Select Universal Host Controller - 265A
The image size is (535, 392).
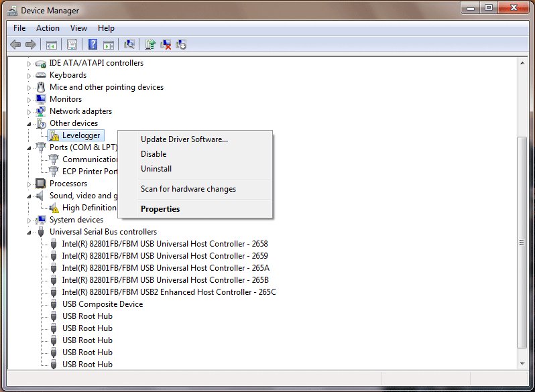(166, 268)
